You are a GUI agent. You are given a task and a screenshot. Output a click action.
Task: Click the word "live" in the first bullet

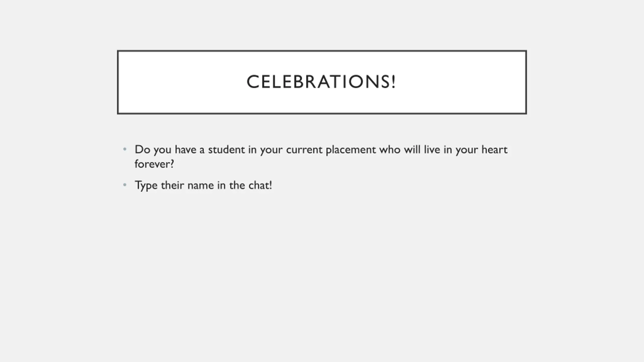click(432, 150)
